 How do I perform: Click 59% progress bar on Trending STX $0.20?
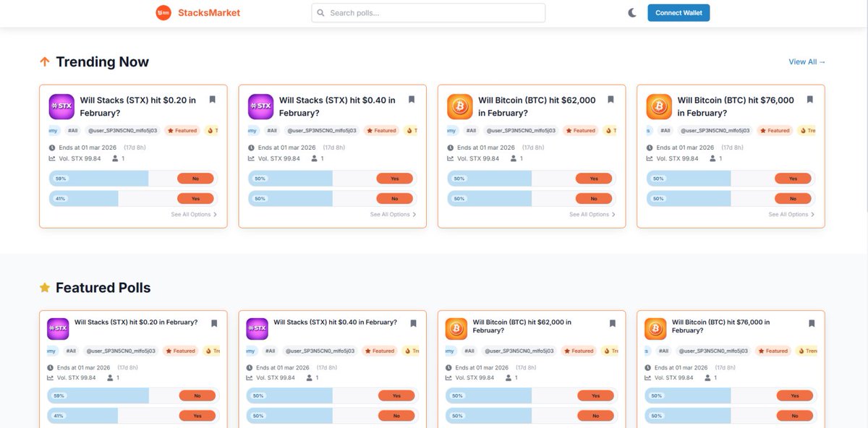pos(99,179)
